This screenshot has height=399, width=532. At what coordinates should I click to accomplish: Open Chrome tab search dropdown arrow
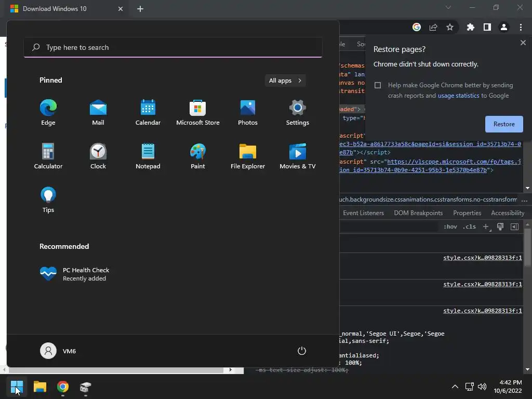pos(448,7)
